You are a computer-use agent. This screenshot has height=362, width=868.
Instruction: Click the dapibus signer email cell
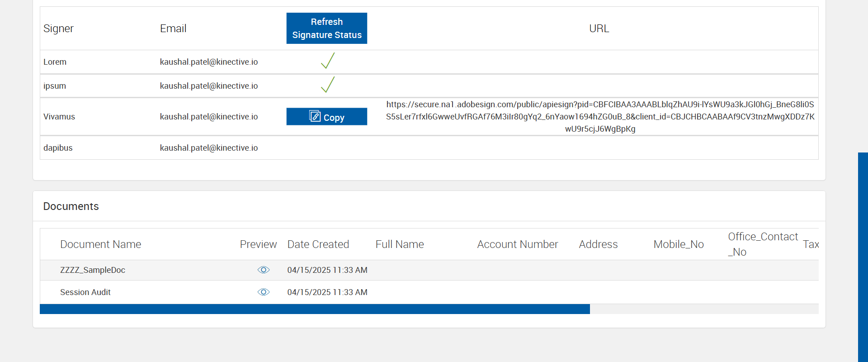pos(208,148)
